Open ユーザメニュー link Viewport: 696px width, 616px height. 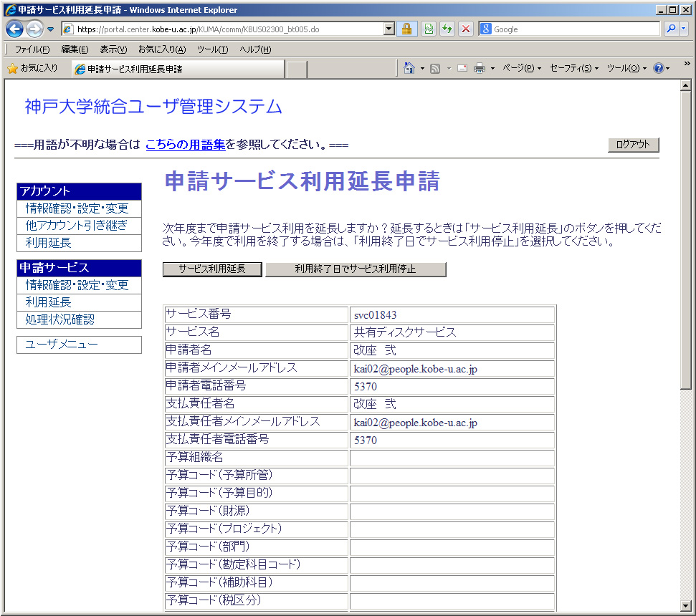click(x=62, y=345)
